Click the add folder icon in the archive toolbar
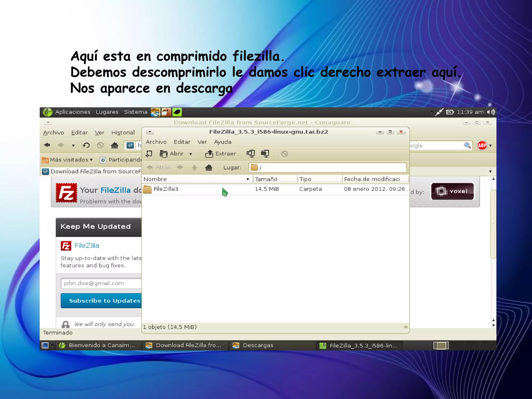Viewport: 532px width, 399px height. coord(265,154)
